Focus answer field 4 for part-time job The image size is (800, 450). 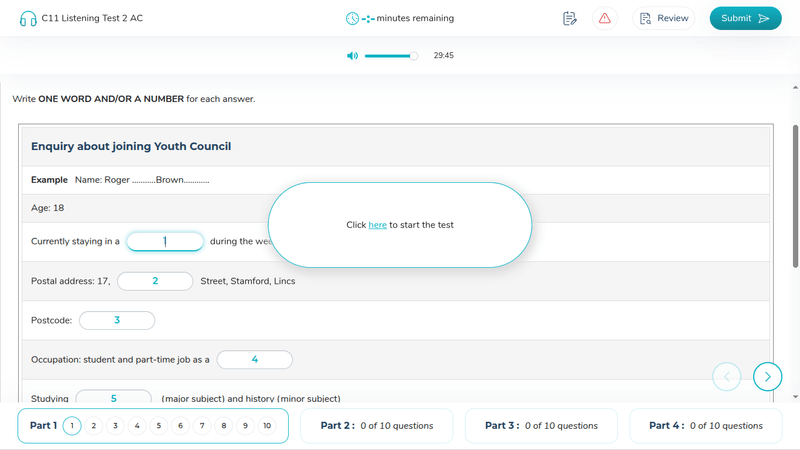255,360
